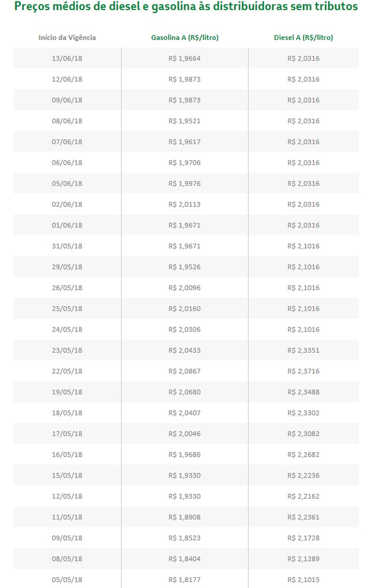Screen dimensions: 381x588
Task: Select gasoline price R$ 2,0046
Action: click(184, 434)
